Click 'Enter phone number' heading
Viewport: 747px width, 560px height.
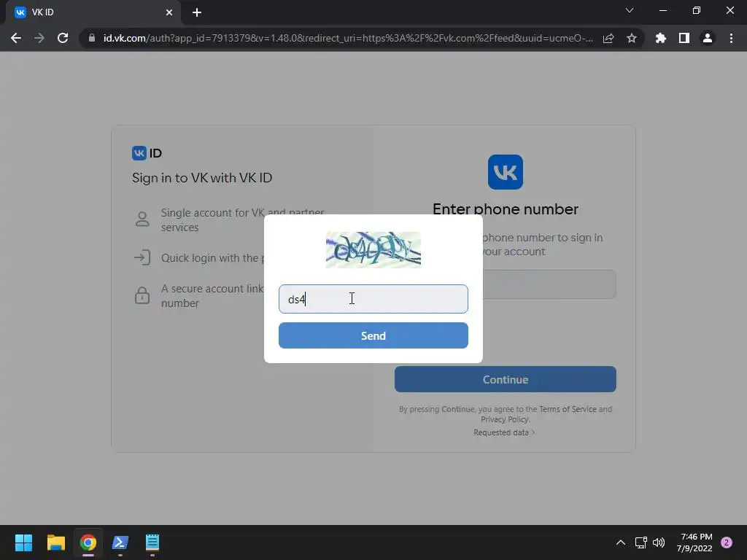(505, 209)
